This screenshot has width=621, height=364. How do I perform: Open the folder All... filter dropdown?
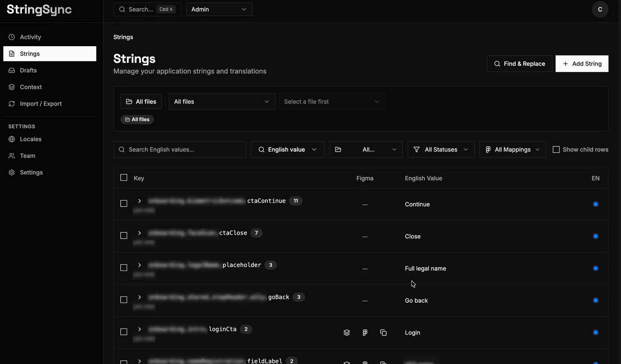pos(366,149)
